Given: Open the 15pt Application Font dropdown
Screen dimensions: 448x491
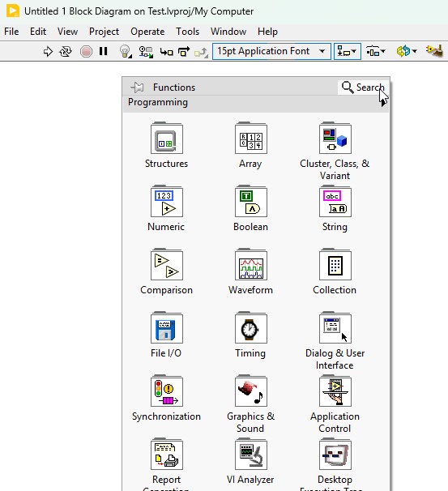Looking at the screenshot, I should pyautogui.click(x=271, y=51).
